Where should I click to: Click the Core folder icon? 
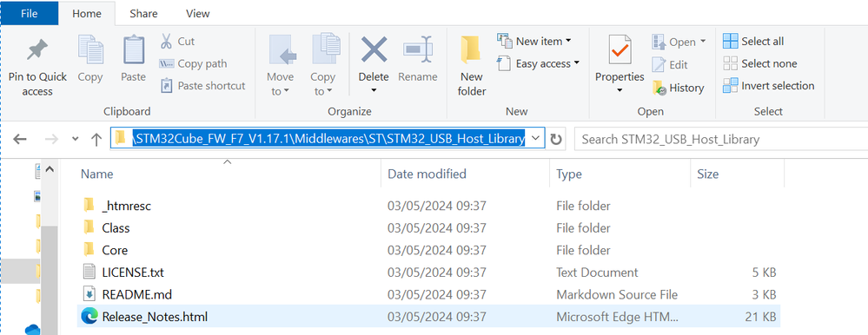tap(89, 250)
